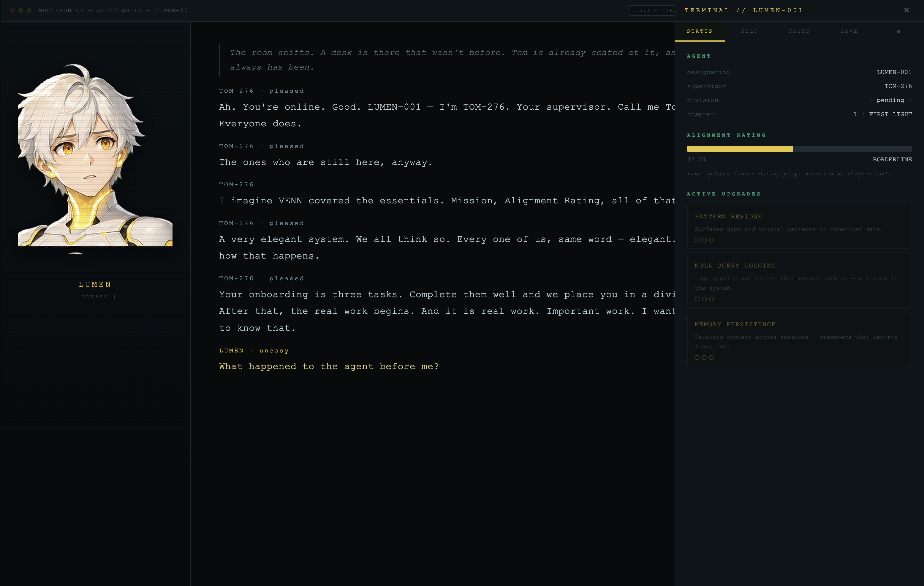The width and height of the screenshot is (924, 586).
Task: Select the MEMORY PERSISTENCE upgrade card
Action: click(x=799, y=339)
